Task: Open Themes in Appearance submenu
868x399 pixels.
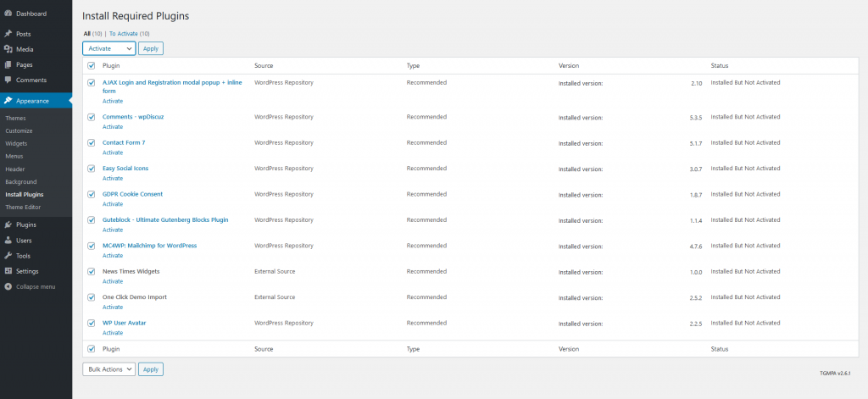Action: tap(15, 118)
